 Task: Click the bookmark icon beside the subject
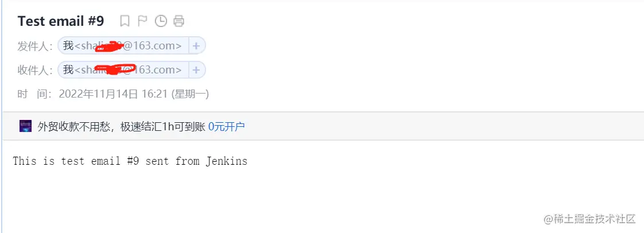125,21
